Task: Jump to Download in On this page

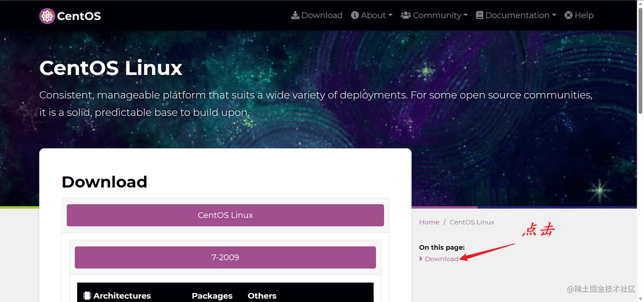Action: click(442, 259)
